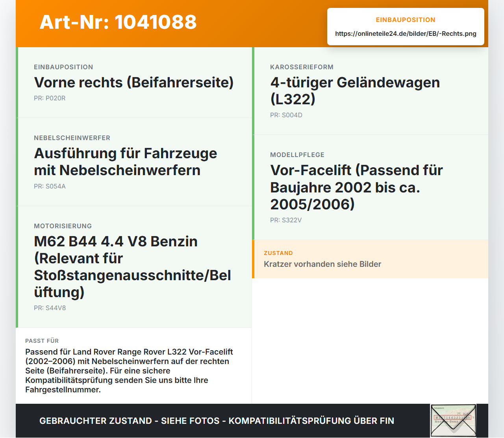Click the NEBELSCHEINWERFER label

(72, 138)
